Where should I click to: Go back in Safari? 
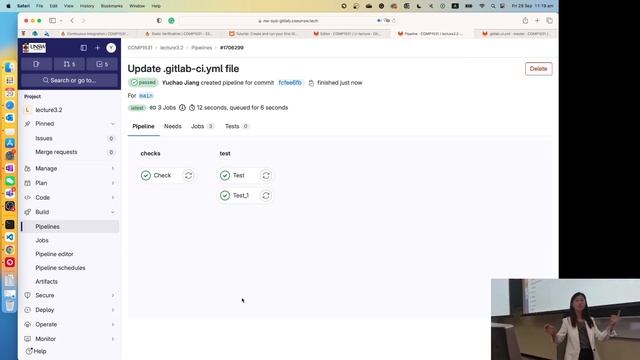[x=72, y=20]
